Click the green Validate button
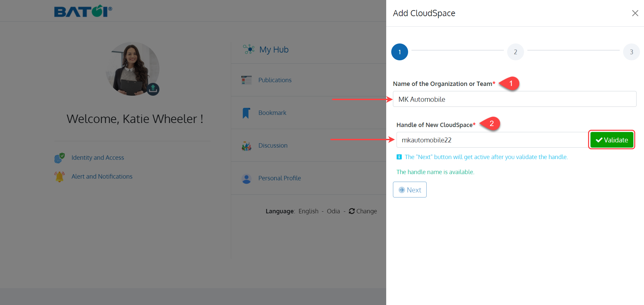The width and height of the screenshot is (644, 305). click(612, 140)
